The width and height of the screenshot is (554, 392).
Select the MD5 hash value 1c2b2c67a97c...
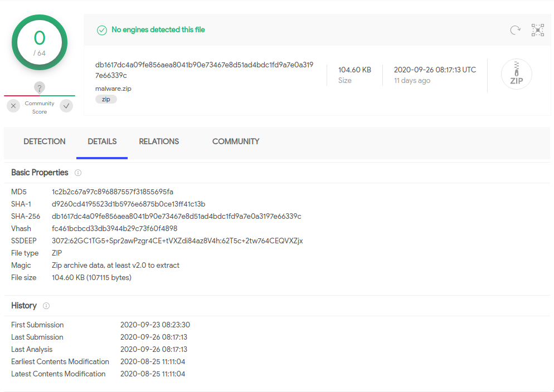[113, 192]
